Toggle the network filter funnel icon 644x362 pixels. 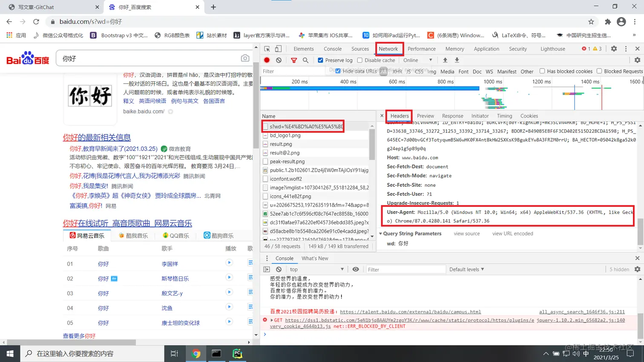coord(294,60)
